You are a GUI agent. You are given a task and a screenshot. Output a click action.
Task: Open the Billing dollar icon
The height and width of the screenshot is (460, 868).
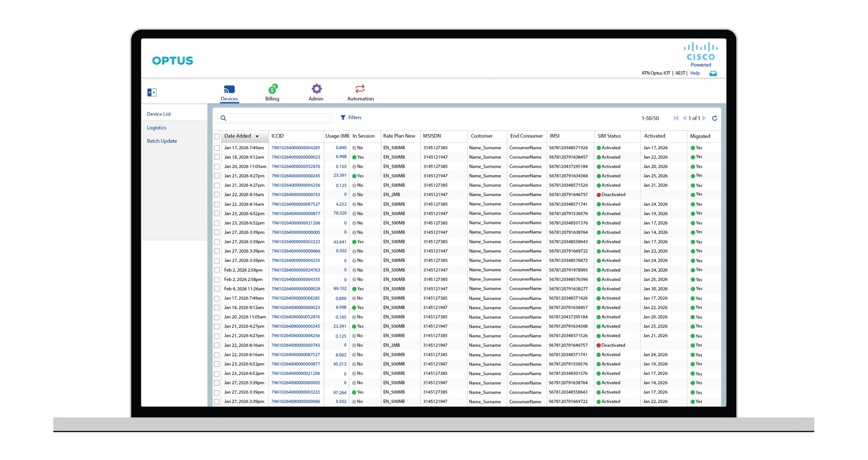[273, 89]
